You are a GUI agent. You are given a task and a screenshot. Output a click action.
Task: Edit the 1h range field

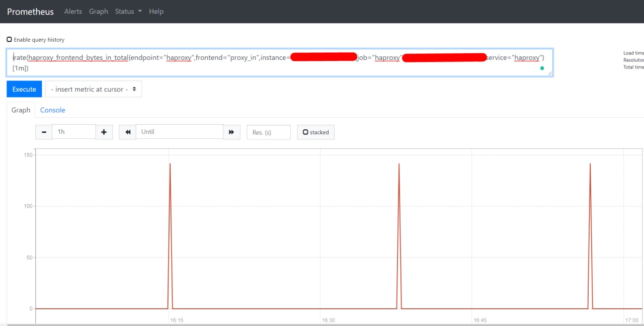point(74,132)
